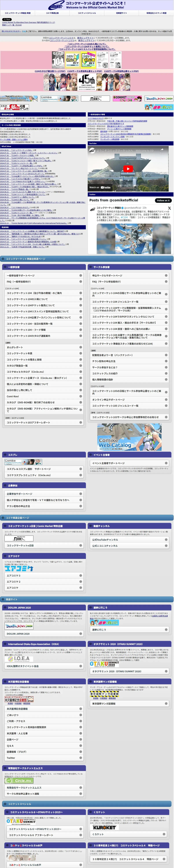Open 有限会社サークルドットエムエス row
Screen dimensions: 174x868
(x=44, y=788)
